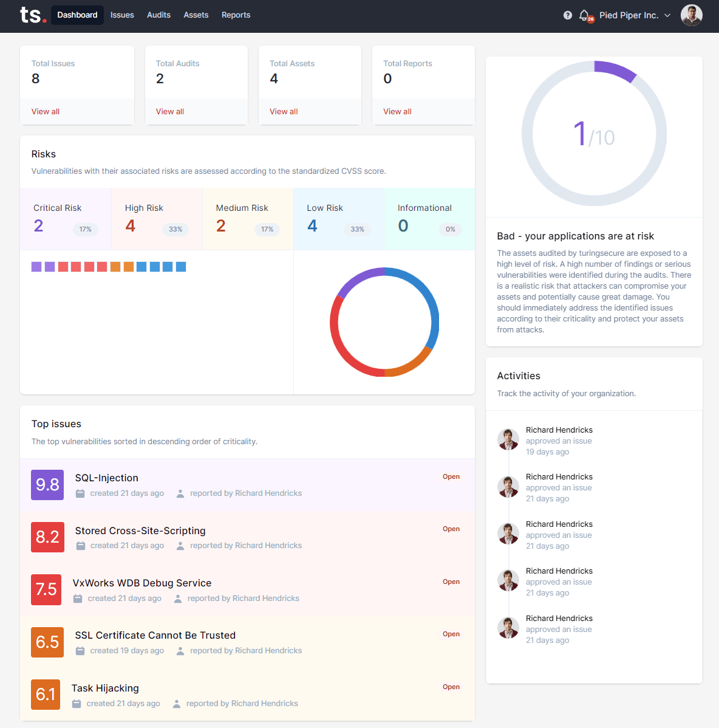Click View all under Total Assets
The image size is (719, 728).
tap(284, 112)
